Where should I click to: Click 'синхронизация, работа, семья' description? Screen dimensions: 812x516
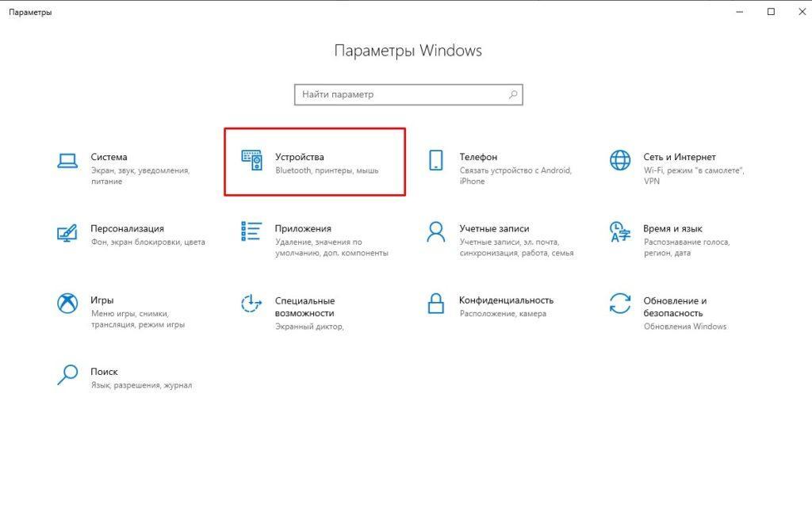(x=516, y=254)
